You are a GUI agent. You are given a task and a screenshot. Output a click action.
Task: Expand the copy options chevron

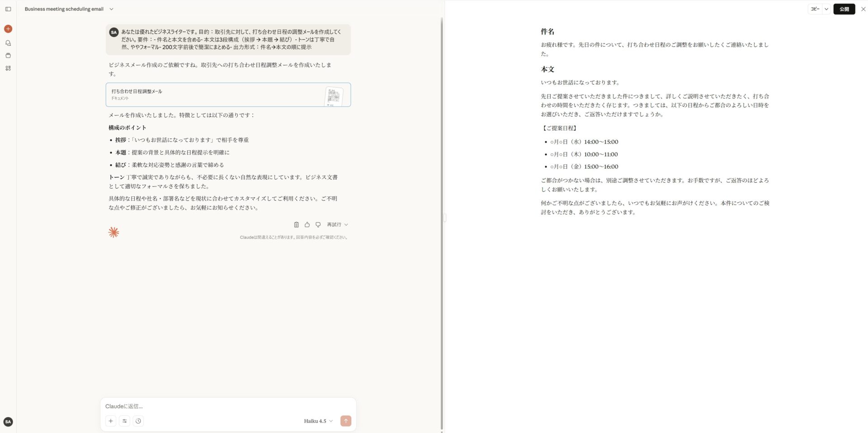click(826, 9)
